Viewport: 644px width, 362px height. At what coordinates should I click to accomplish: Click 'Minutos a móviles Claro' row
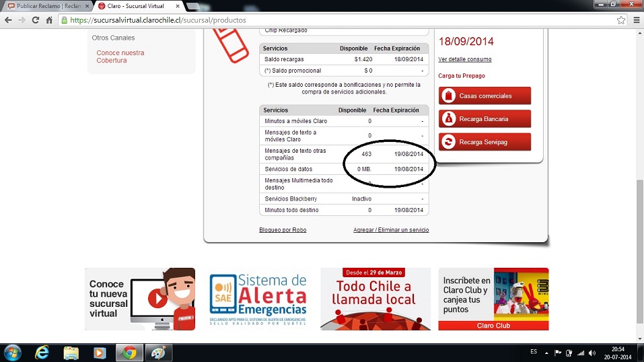(344, 121)
